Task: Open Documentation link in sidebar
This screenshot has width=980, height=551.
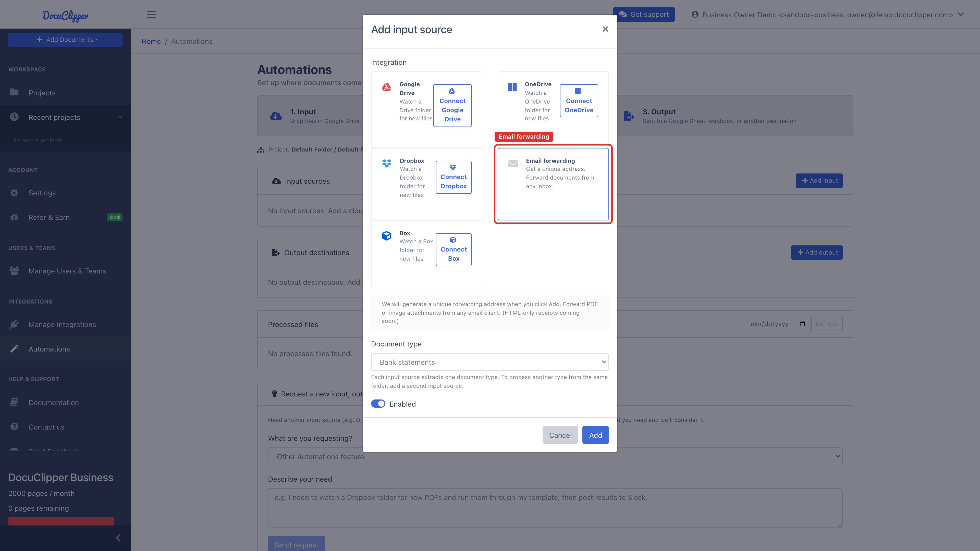Action: pyautogui.click(x=65, y=402)
